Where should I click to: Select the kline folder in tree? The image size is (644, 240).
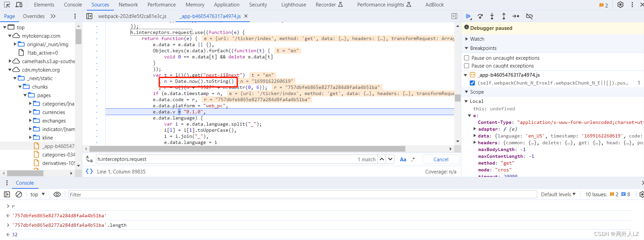point(47,137)
